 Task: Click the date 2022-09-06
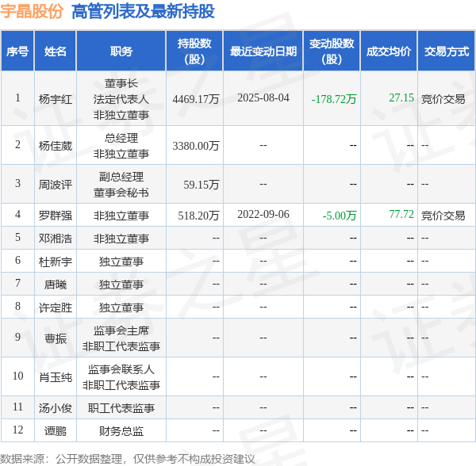(263, 214)
